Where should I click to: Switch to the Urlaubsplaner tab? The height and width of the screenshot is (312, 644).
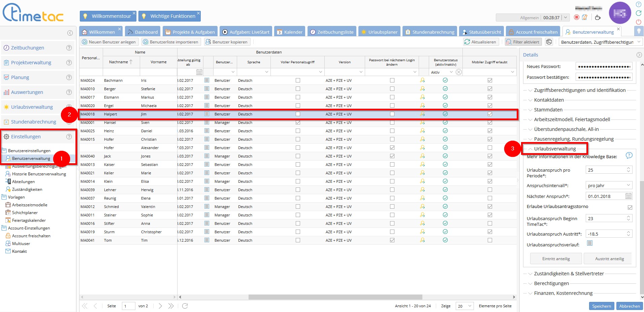(x=379, y=32)
